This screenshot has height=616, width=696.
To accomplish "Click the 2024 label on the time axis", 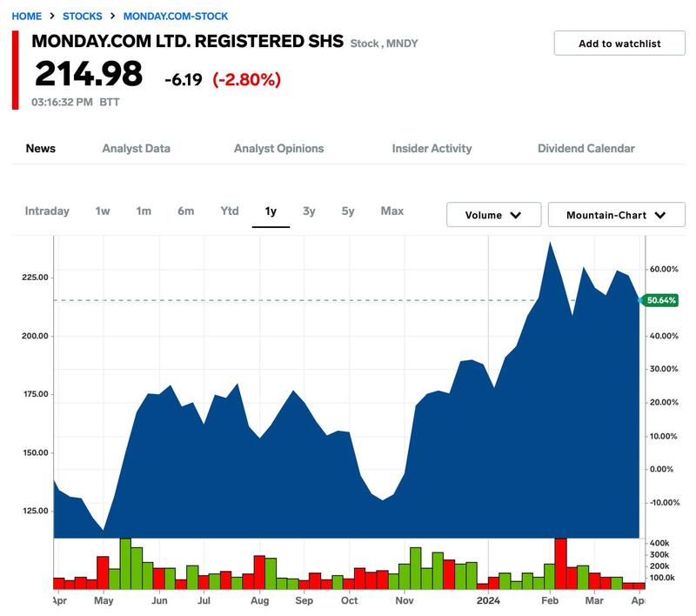I will (x=488, y=600).
